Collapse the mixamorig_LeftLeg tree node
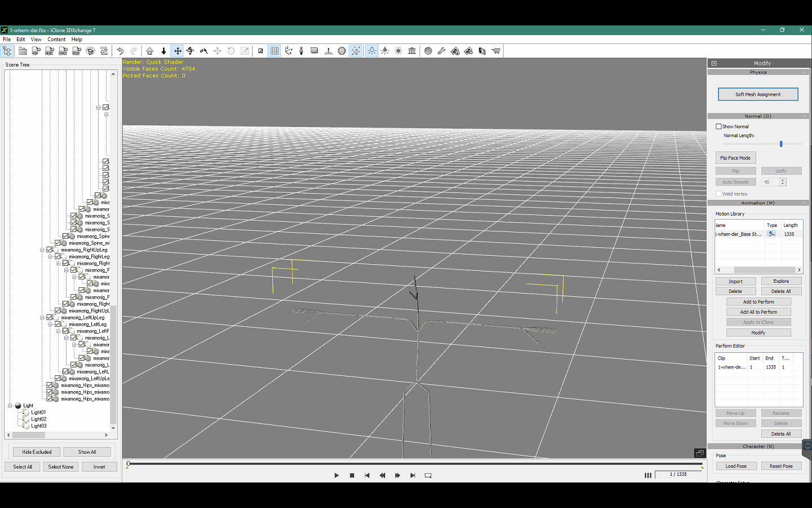 (50, 324)
